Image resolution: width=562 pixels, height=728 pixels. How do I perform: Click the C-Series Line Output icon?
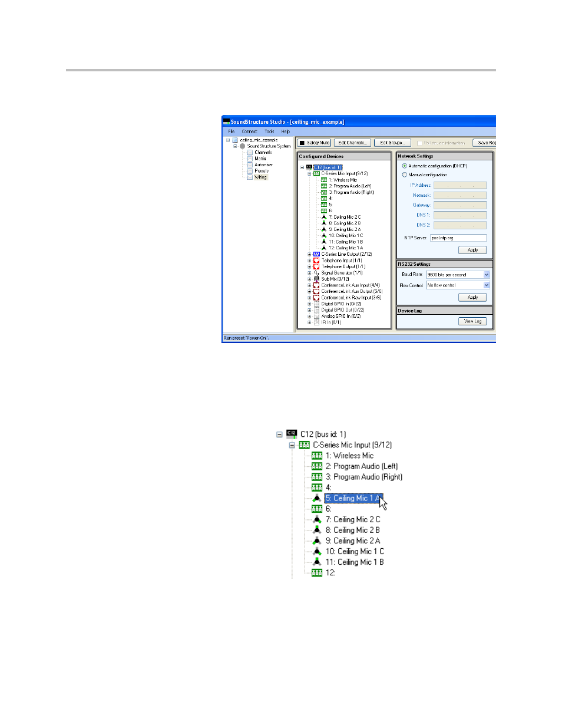(x=316, y=254)
